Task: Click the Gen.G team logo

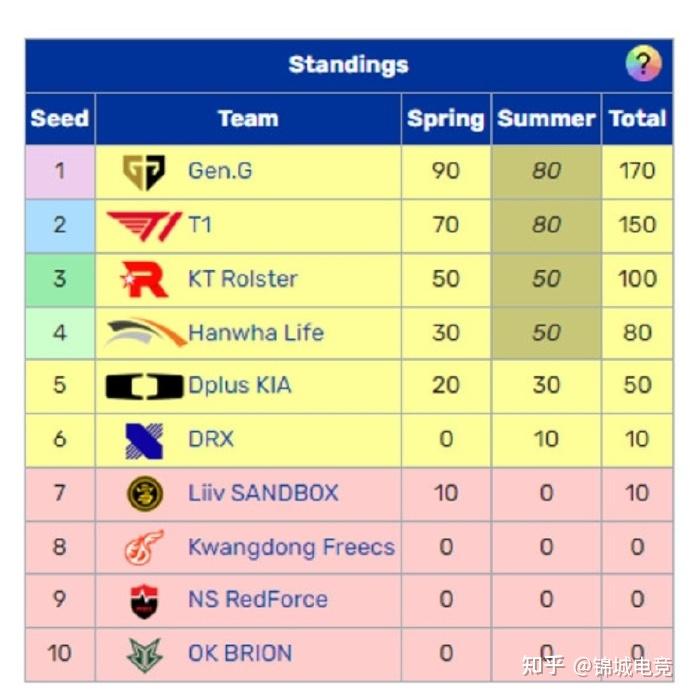Action: tap(144, 172)
